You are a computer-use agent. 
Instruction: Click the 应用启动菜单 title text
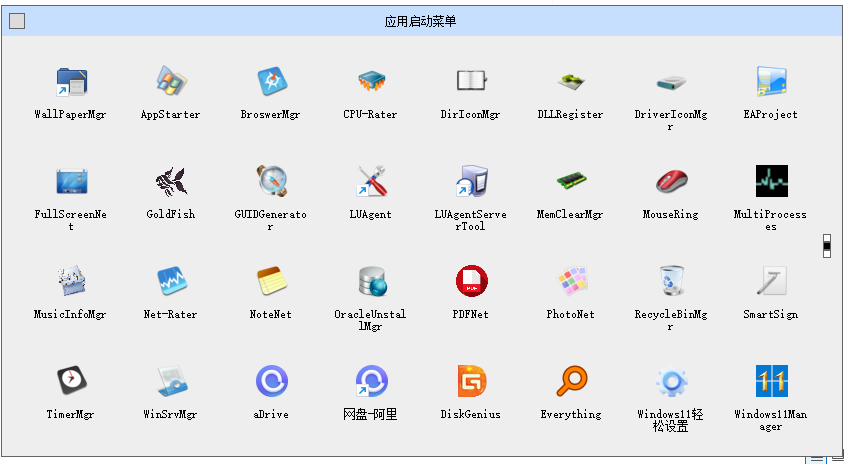pos(420,22)
